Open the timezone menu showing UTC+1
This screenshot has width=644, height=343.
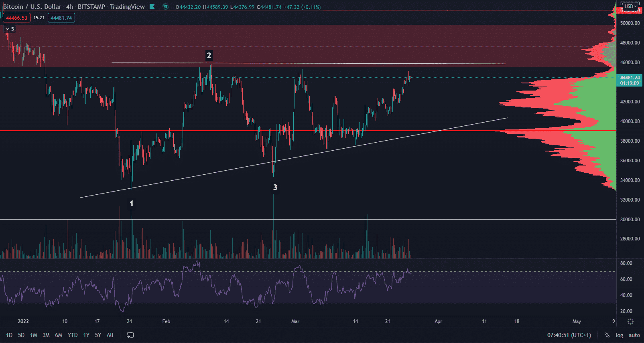coord(569,335)
